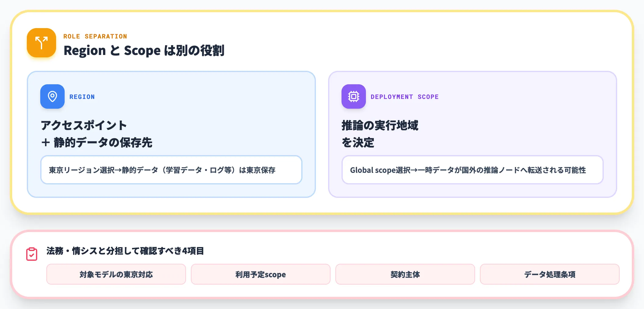Click the orange branching arrows icon
This screenshot has width=644, height=309.
click(x=41, y=43)
